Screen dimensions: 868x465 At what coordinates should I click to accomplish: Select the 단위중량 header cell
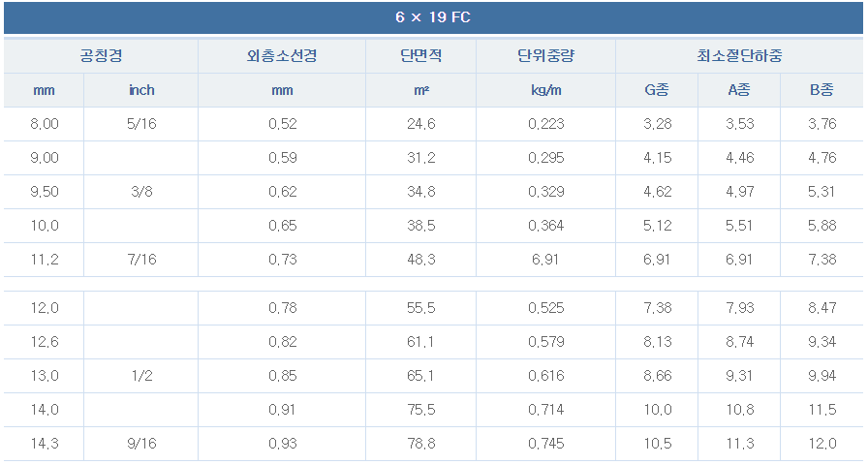[x=546, y=56]
